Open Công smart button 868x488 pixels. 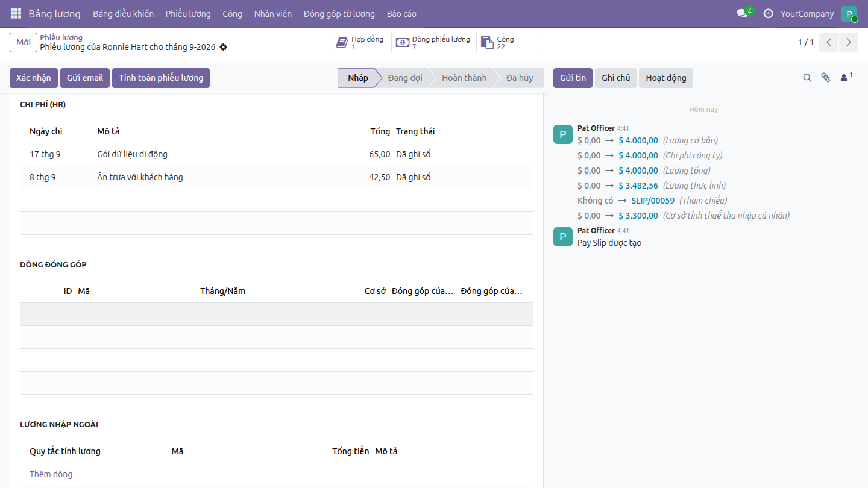coord(508,42)
